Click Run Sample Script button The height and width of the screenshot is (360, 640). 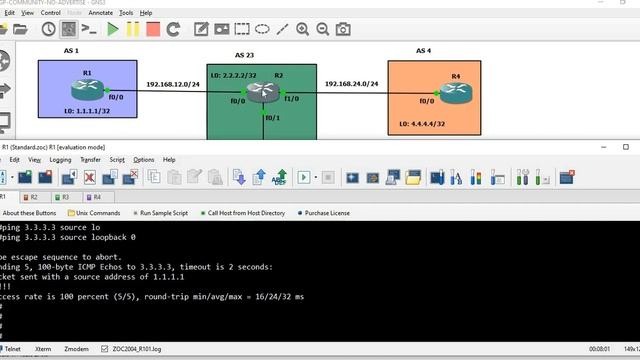click(x=160, y=213)
